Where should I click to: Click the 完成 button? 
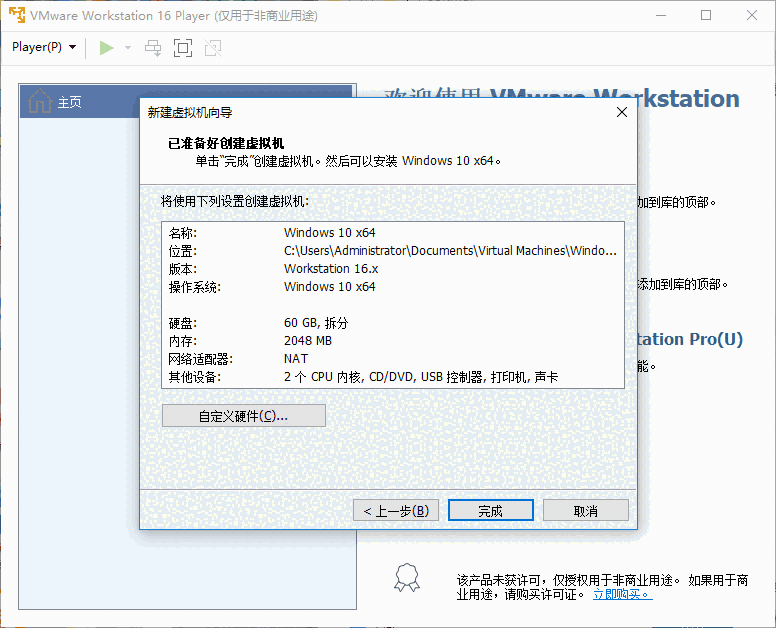tap(490, 510)
